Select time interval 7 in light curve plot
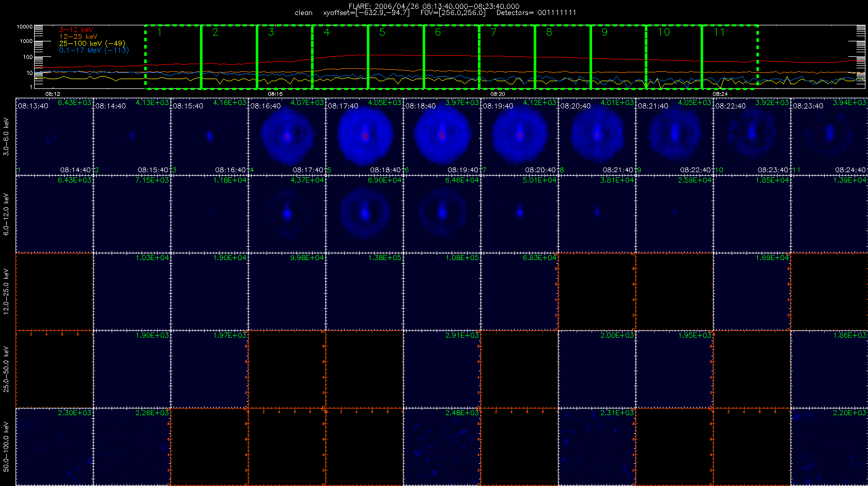Screen dimensions: 868x486 [x=507, y=57]
